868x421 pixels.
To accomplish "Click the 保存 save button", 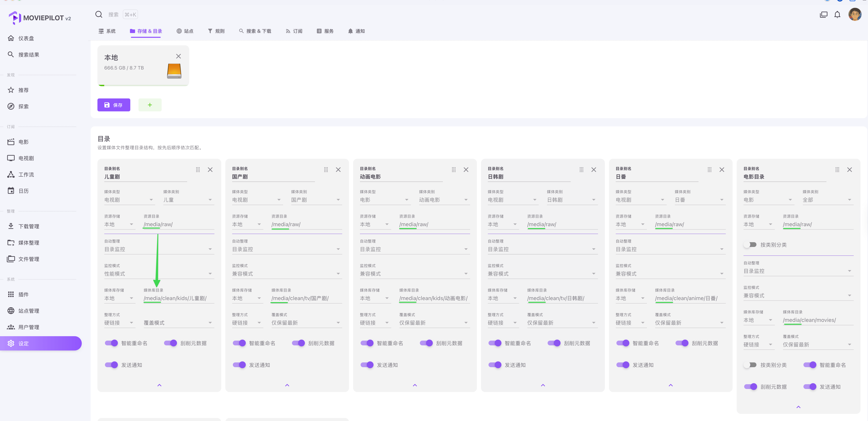I will click(114, 105).
